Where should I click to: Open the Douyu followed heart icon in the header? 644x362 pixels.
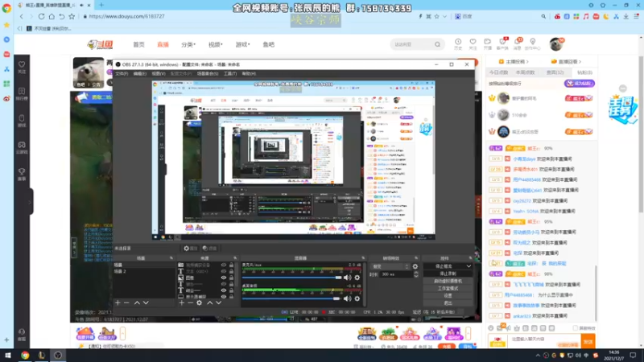coord(473,43)
